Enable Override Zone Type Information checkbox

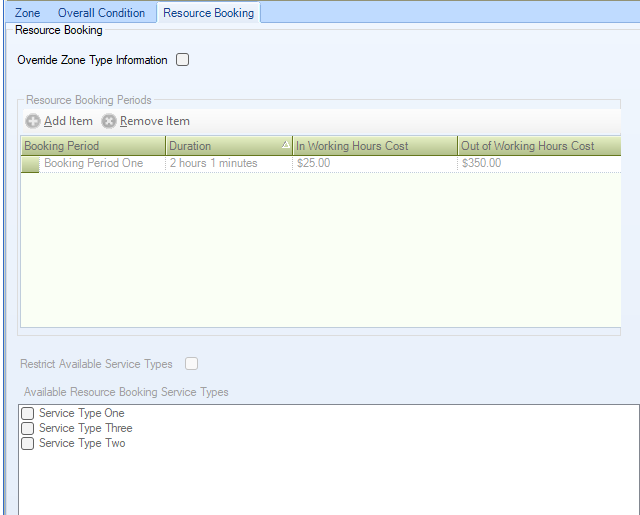point(183,60)
